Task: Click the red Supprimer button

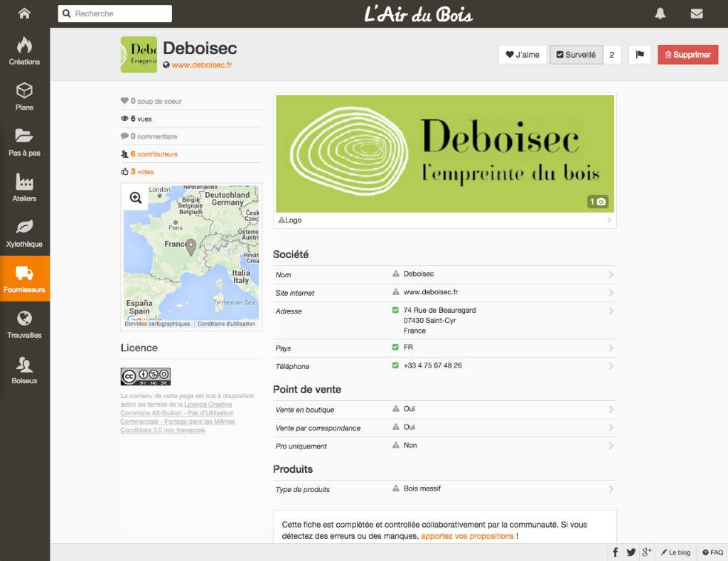Action: (x=687, y=54)
